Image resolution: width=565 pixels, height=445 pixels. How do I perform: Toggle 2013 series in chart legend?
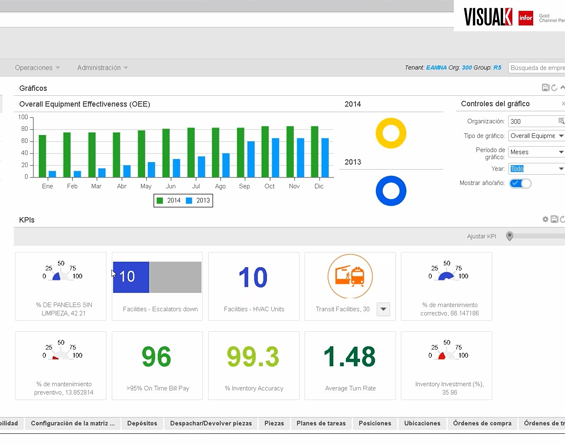click(x=198, y=201)
